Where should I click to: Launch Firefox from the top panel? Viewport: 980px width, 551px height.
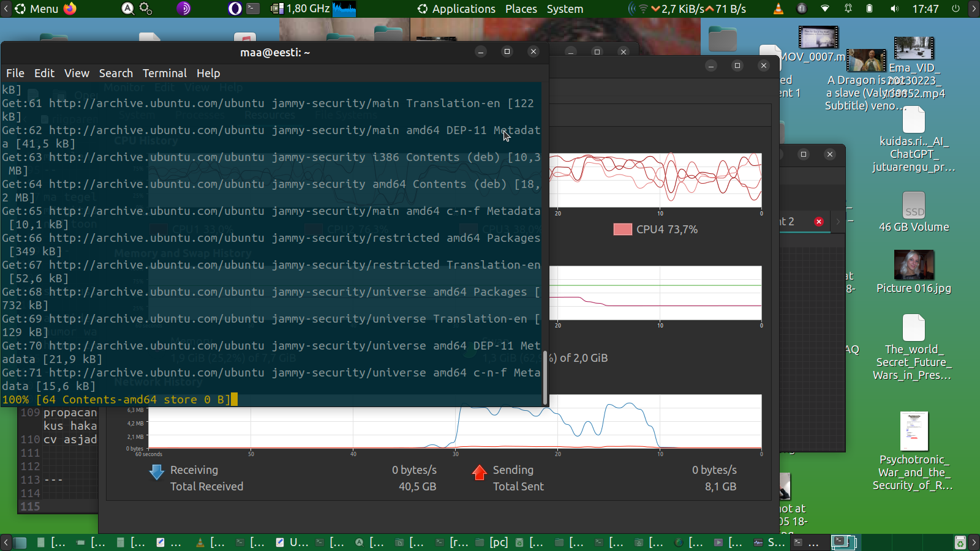pyautogui.click(x=70, y=9)
